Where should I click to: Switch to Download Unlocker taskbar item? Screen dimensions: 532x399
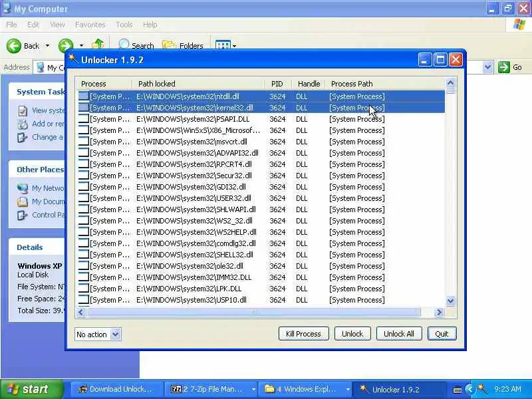click(x=116, y=389)
